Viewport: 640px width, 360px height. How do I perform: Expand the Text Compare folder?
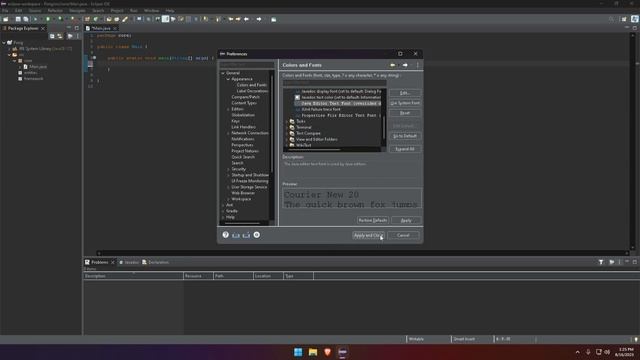[287, 133]
